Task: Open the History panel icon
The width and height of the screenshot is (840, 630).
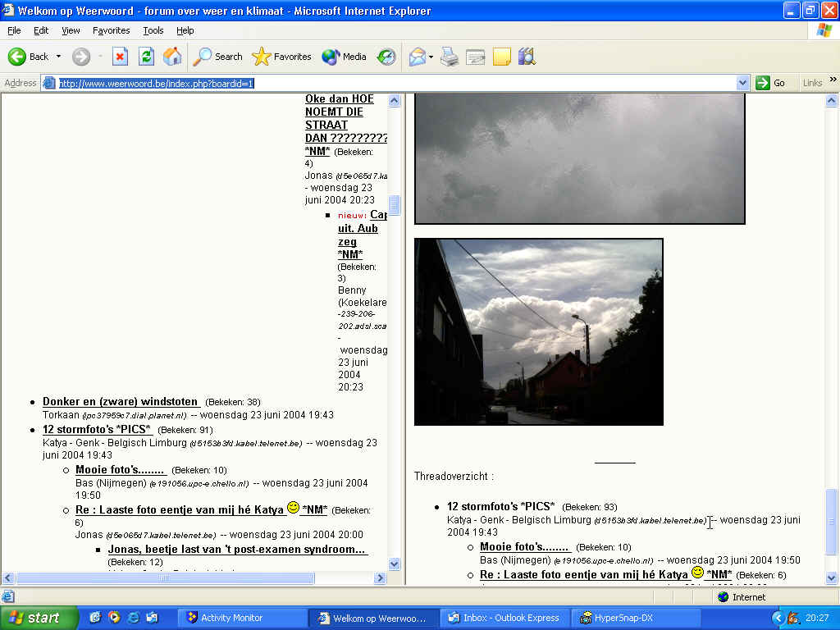Action: pyautogui.click(x=386, y=57)
